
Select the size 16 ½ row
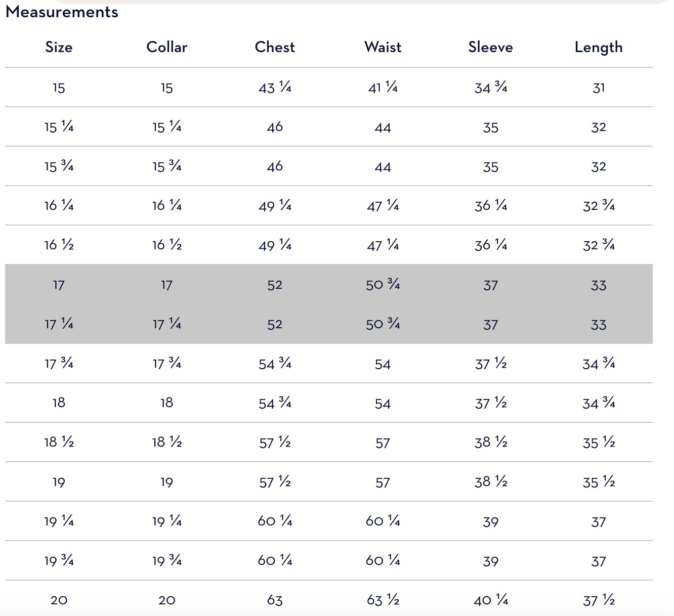(329, 245)
